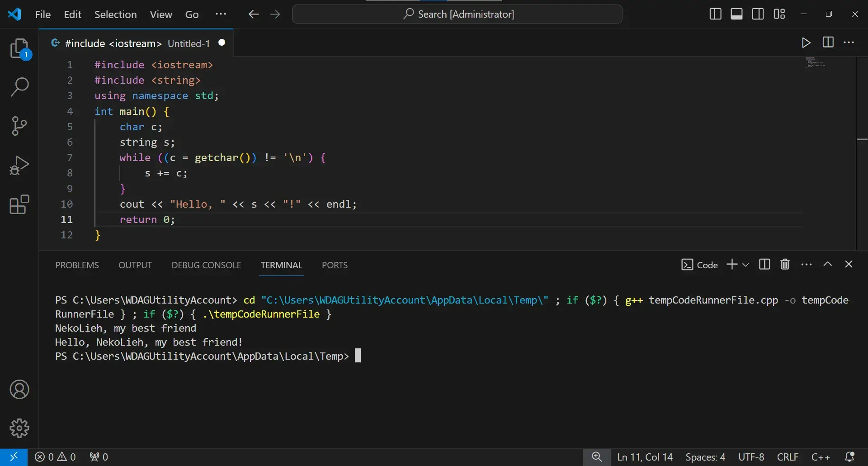Switch to the OUTPUT tab

click(x=135, y=265)
